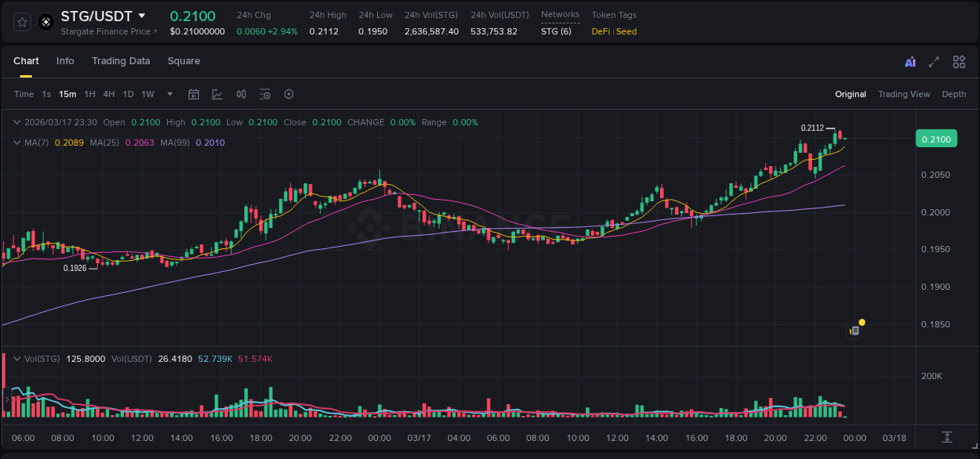Screen dimensions: 980x459
Task: Change chart style using the line chart icon
Action: pyautogui.click(x=217, y=94)
